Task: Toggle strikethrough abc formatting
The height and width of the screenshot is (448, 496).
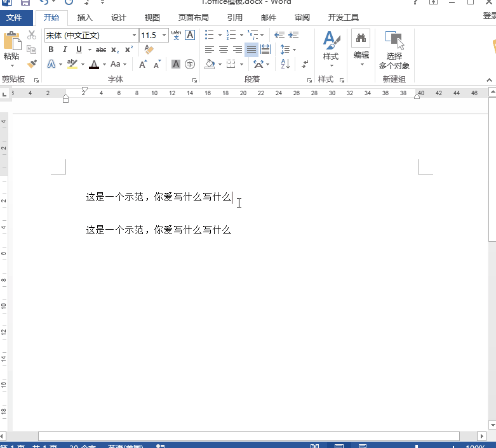Action: 101,49
